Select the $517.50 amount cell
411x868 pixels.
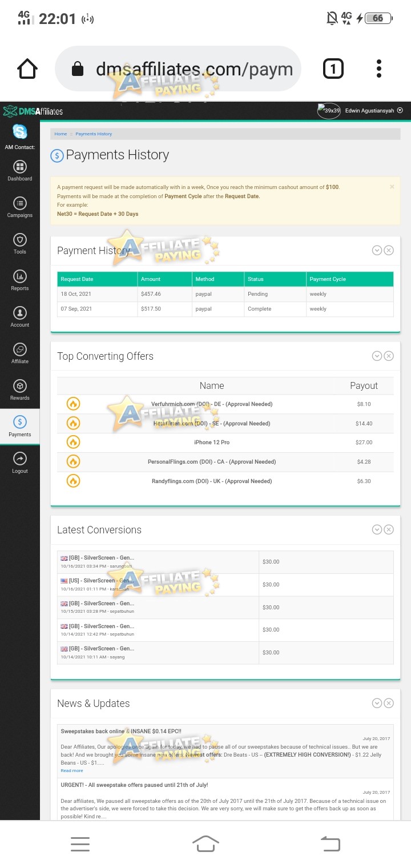point(164,309)
